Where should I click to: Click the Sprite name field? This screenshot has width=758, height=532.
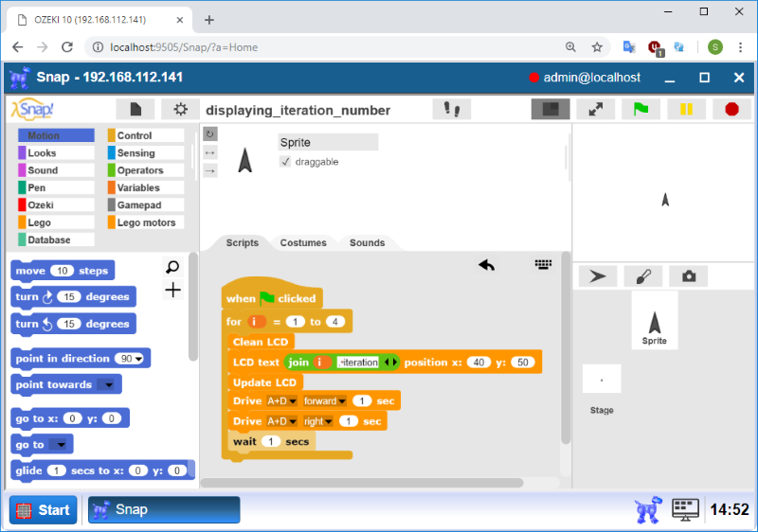pos(328,142)
